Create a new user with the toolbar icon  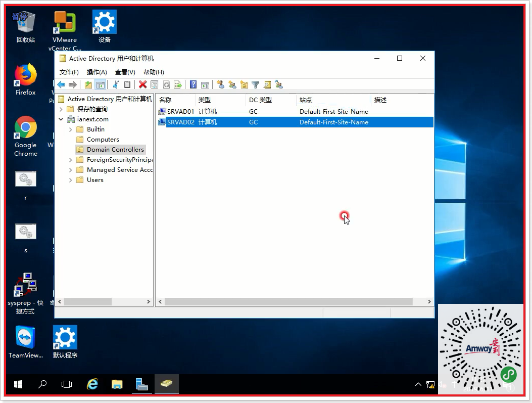221,84
